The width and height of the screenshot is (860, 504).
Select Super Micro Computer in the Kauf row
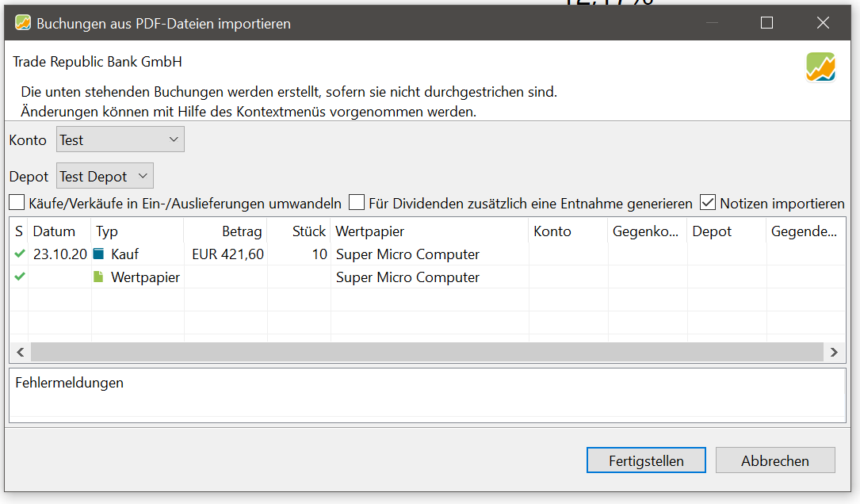pyautogui.click(x=407, y=254)
